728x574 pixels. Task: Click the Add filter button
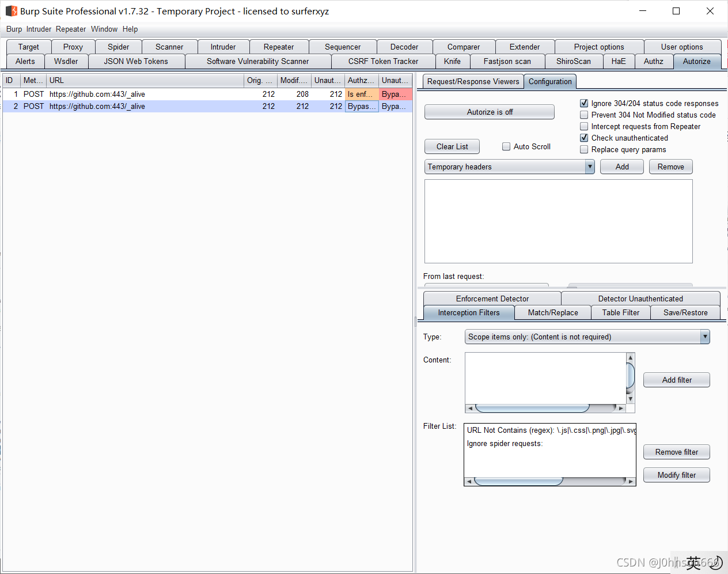point(677,380)
